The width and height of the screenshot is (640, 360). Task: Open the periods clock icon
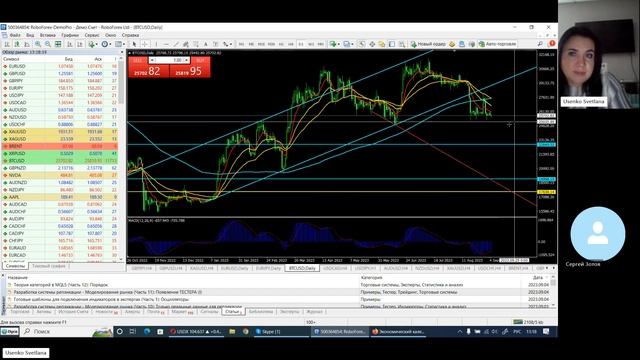pos(104,44)
